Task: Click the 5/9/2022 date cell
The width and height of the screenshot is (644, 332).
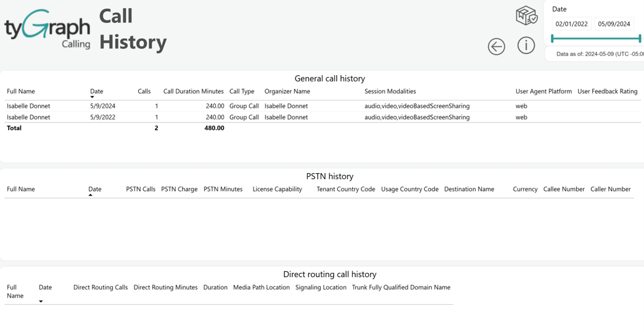Action: pyautogui.click(x=102, y=117)
